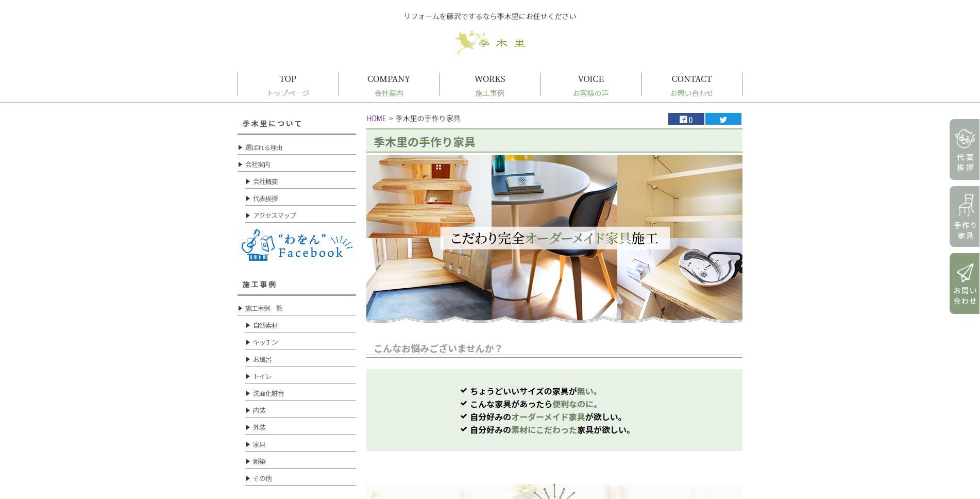Select 新築 category in sidebar
980x499 pixels.
point(300,461)
